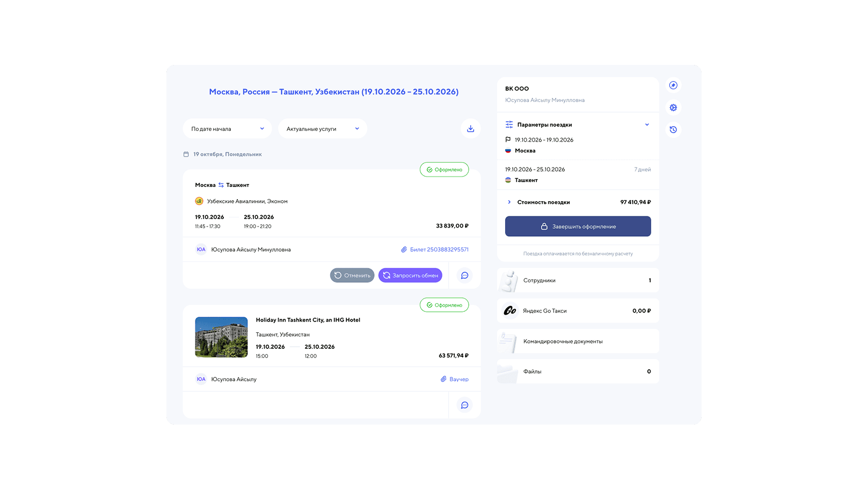
Task: Click the flight price 33 839,00 ₽
Action: point(452,226)
